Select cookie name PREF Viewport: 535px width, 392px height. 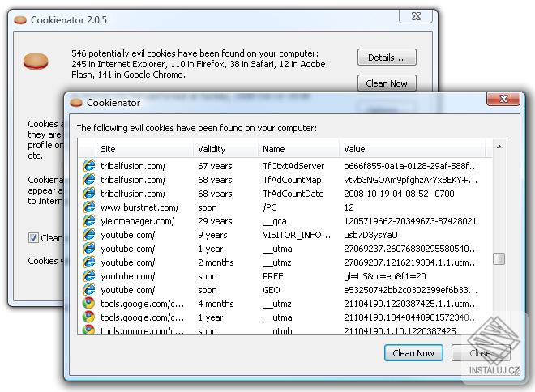[x=273, y=276]
